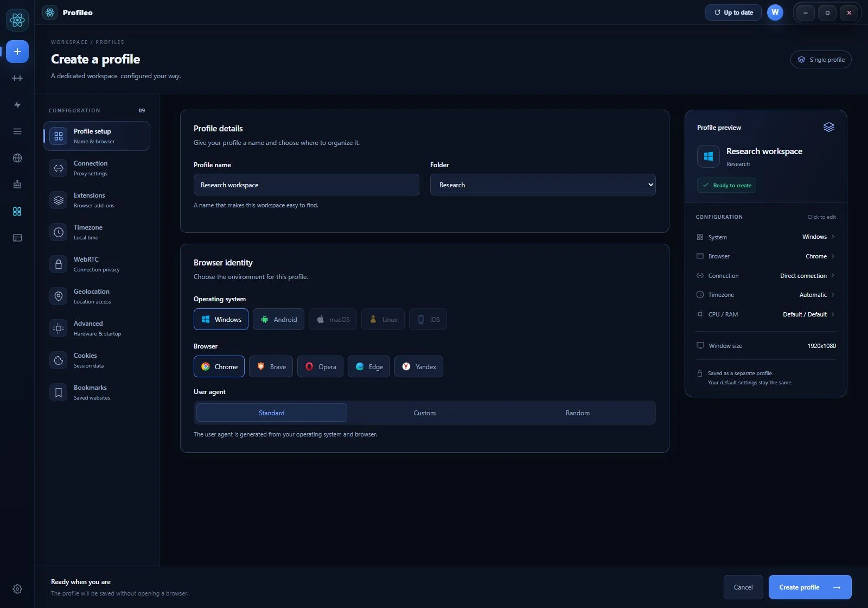Select Android operating system

[278, 319]
